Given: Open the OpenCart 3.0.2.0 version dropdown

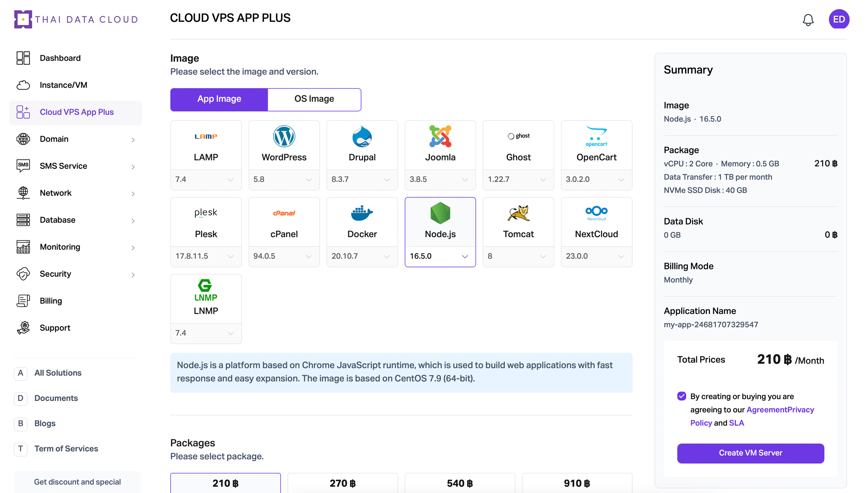Looking at the screenshot, I should click(x=596, y=179).
